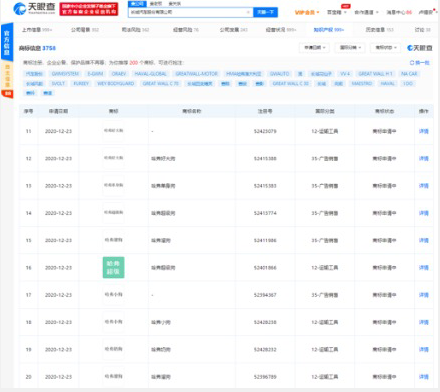This screenshot has width=440, height=392.
Task: Open the details link for row 20
Action: point(423,377)
